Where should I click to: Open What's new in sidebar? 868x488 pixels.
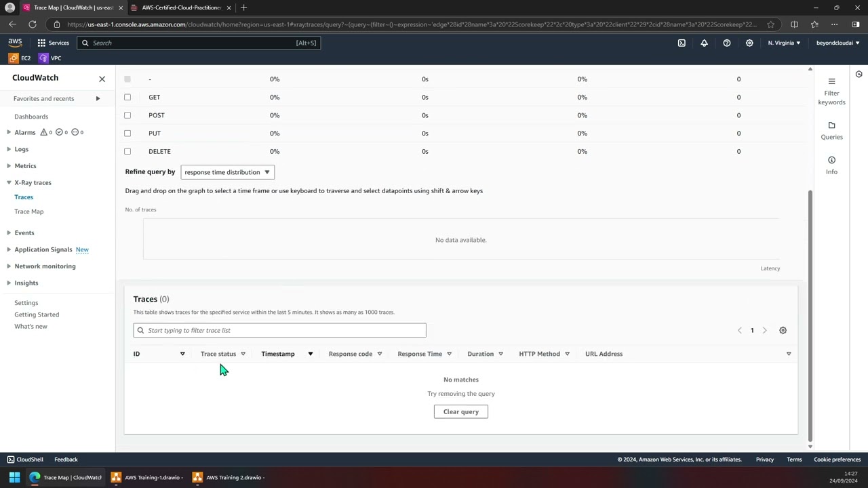tap(31, 327)
